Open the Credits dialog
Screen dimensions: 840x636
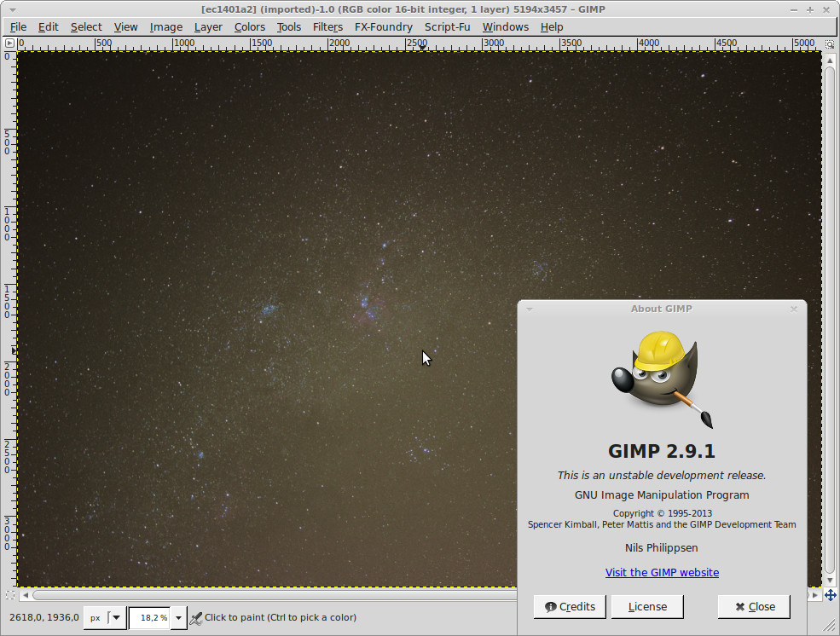569,607
